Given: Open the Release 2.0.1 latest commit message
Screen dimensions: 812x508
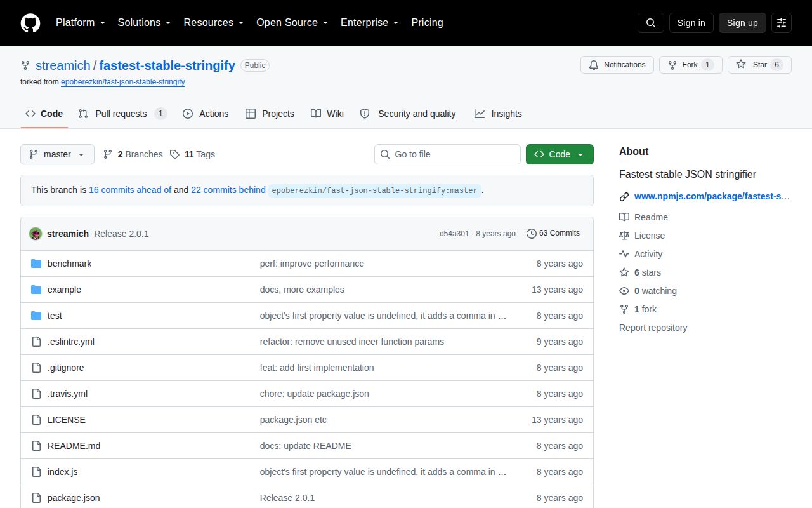Looking at the screenshot, I should click(x=121, y=234).
